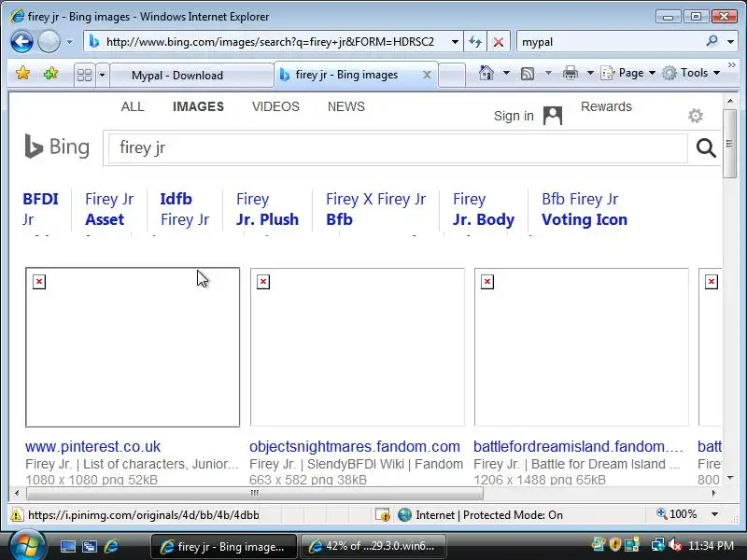Select 'Bfb Firey Jr Voting Icon' suggestion
Screen dimensions: 747x560
pos(585,209)
